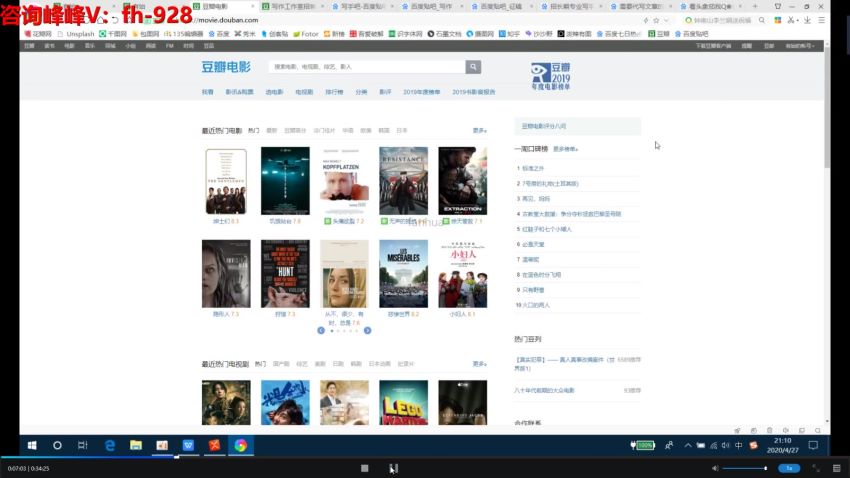Open the Windows notification center icon

point(813,445)
